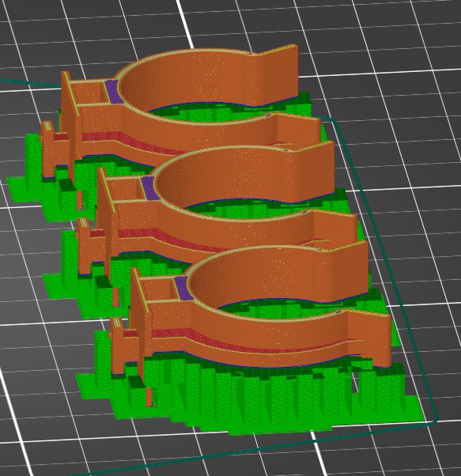The height and width of the screenshot is (476, 461).
Task: Click the purple bridge patch on frontmost clamp
Action: 183,288
